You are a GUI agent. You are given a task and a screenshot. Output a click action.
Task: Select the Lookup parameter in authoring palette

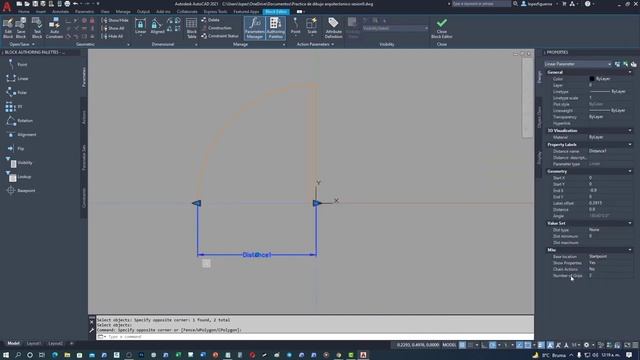click(19, 176)
